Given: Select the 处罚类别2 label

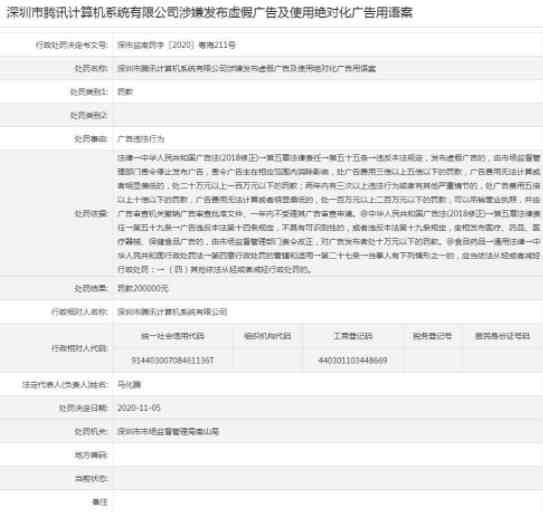Looking at the screenshot, I should 89,115.
